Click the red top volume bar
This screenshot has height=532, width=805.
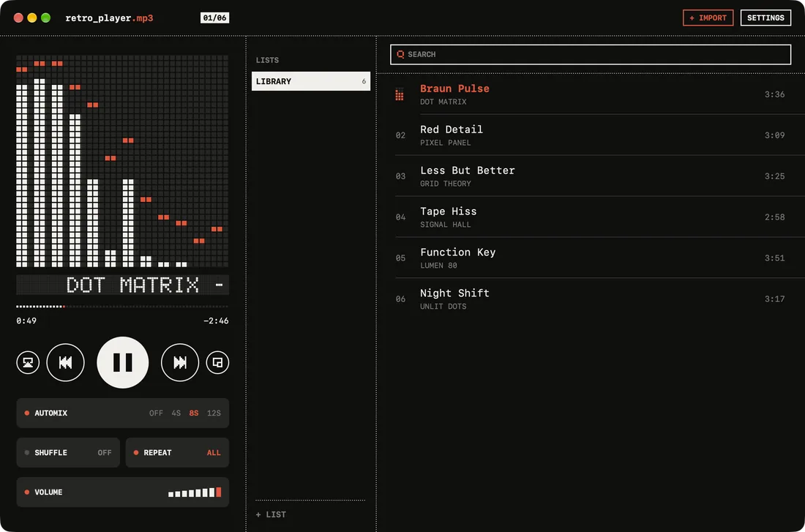pyautogui.click(x=219, y=492)
